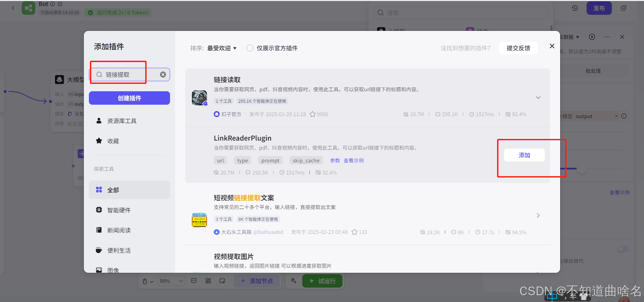Screen dimensions: 644x302
Task: Select the 新闻阅读 category
Action: point(129,230)
